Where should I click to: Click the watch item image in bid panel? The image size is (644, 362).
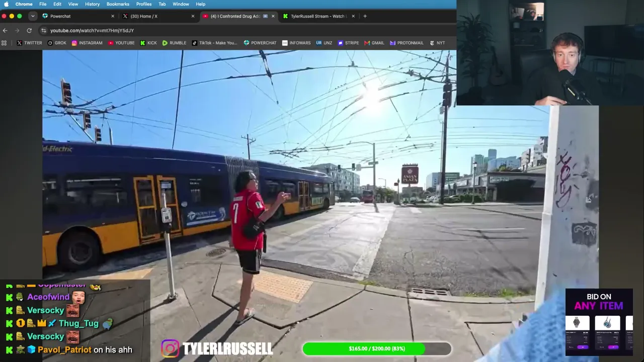577,323
